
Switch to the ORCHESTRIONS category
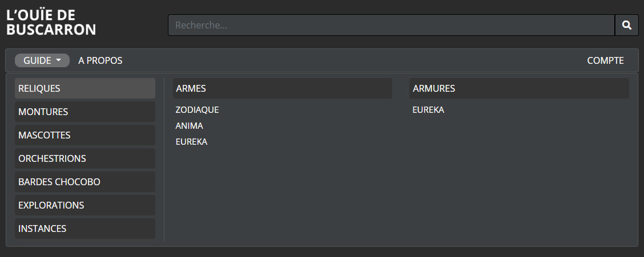[85, 158]
